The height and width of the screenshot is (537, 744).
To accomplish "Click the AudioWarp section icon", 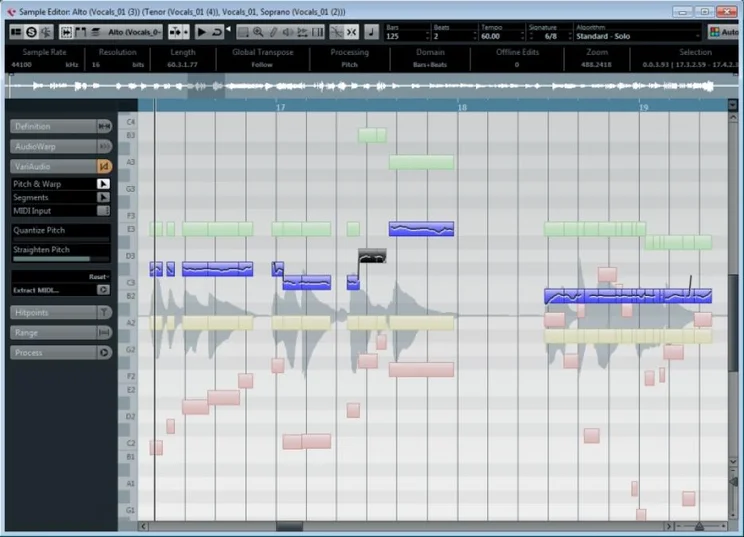I will (104, 146).
